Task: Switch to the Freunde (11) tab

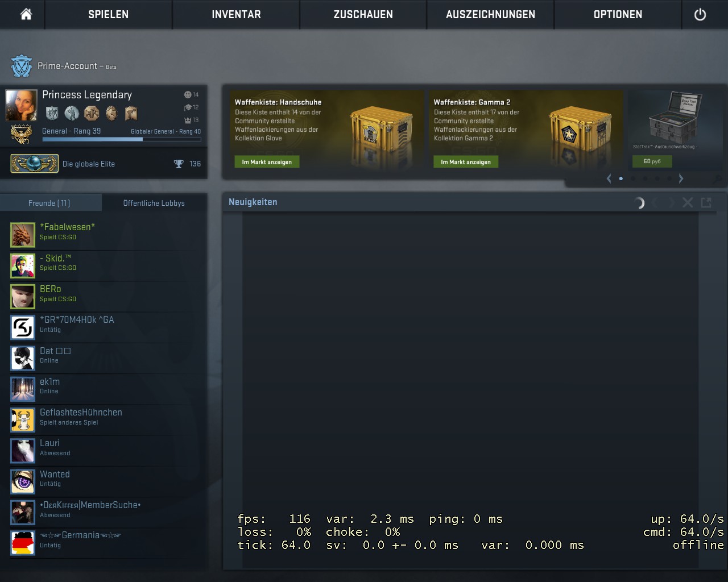Action: [x=49, y=203]
